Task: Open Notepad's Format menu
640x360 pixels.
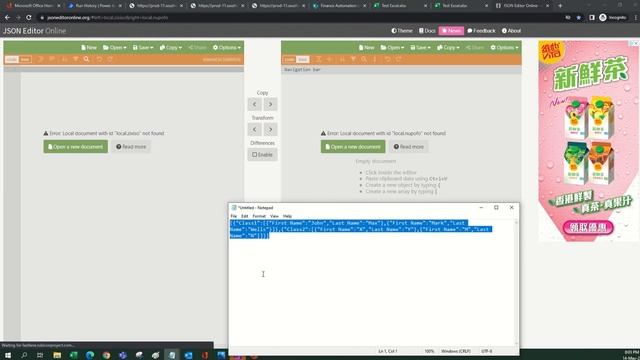Action: tap(259, 216)
